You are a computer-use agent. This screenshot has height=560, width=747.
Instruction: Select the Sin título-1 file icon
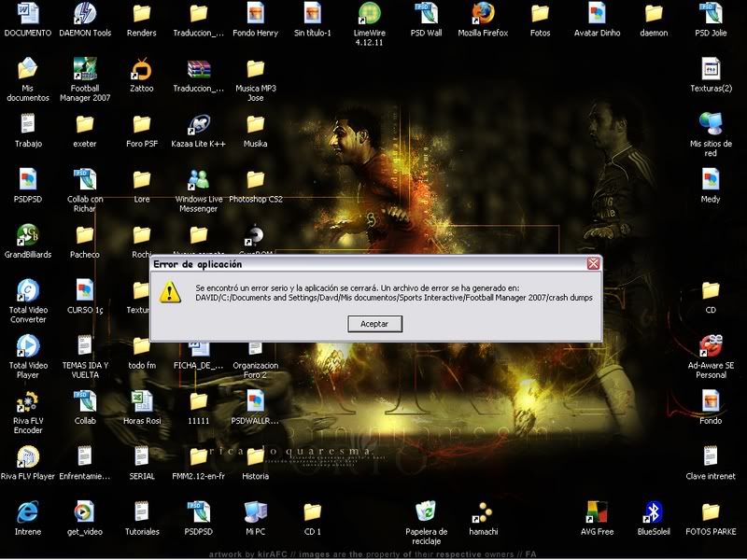pyautogui.click(x=312, y=14)
